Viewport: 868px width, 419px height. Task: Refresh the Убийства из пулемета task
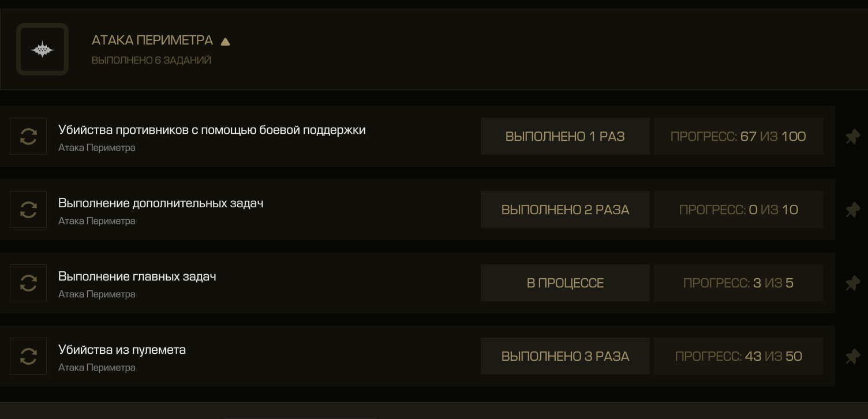[x=28, y=356]
